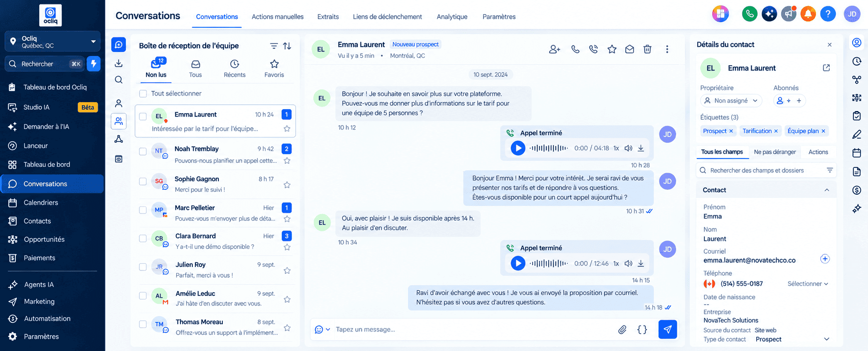Open the Analytique tab
Viewport: 868px width, 351px height.
[452, 17]
